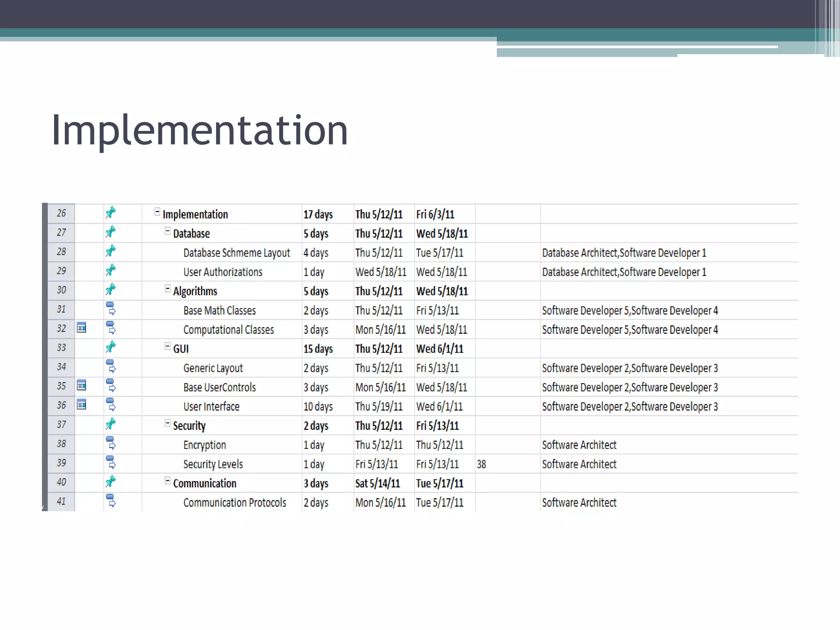Viewport: 840px width, 630px height.
Task: Click the predecessor value 38
Action: pyautogui.click(x=481, y=464)
